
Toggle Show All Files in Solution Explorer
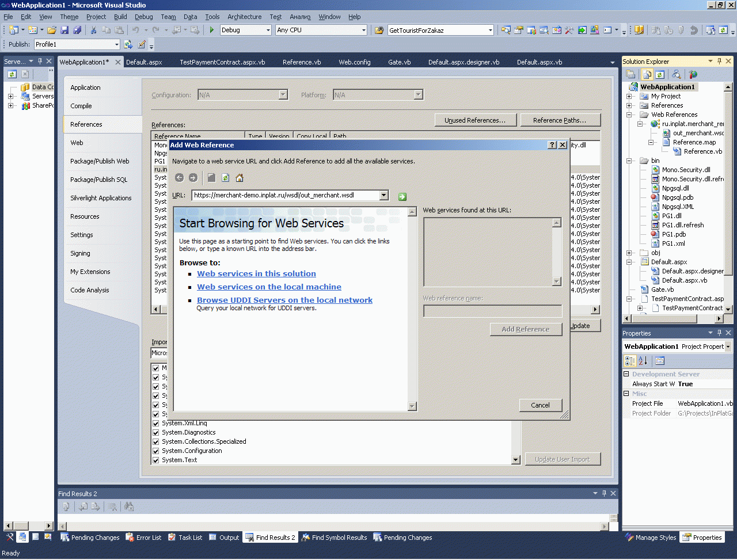[647, 74]
